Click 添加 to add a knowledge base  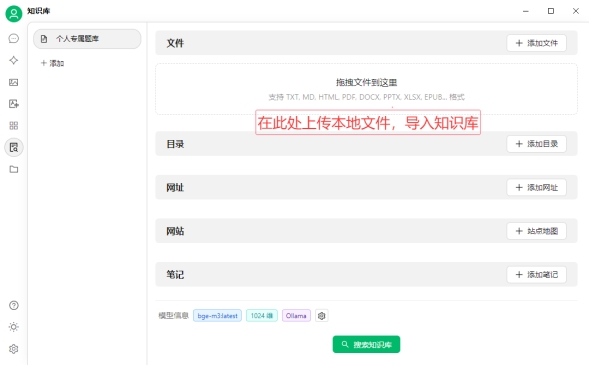[x=53, y=63]
